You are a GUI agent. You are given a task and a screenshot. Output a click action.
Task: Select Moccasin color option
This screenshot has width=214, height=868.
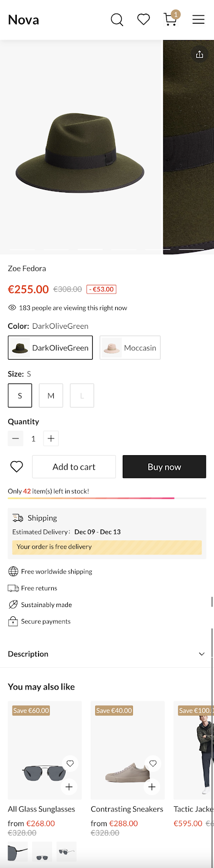coord(130,348)
